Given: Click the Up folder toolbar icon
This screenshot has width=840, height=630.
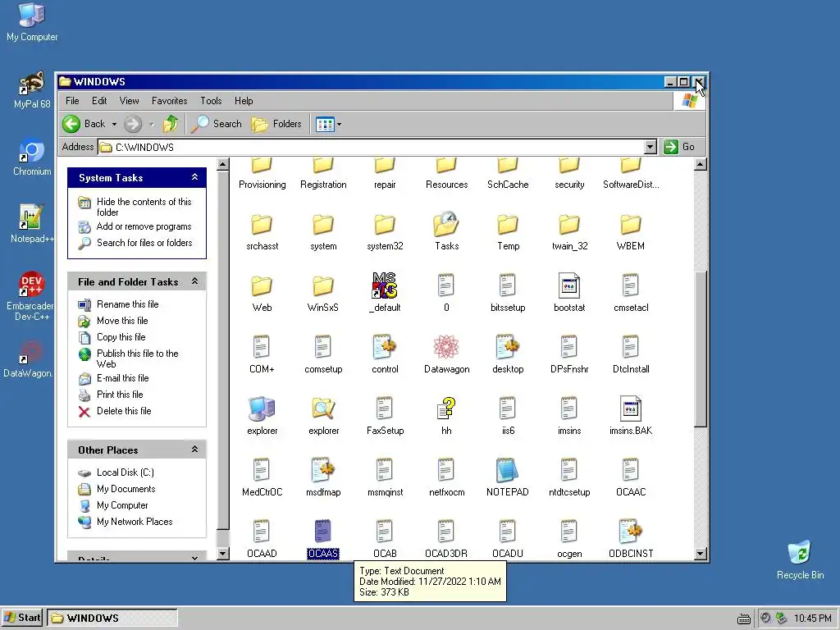Looking at the screenshot, I should point(171,124).
